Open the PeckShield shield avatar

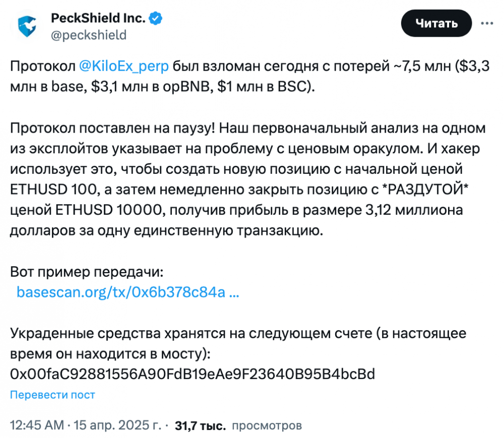[x=27, y=26]
